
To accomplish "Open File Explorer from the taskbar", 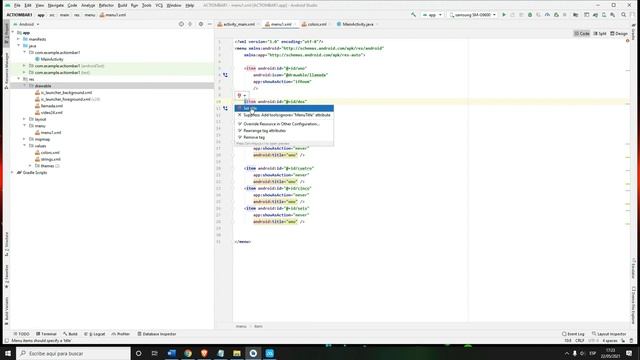I will click(237, 353).
